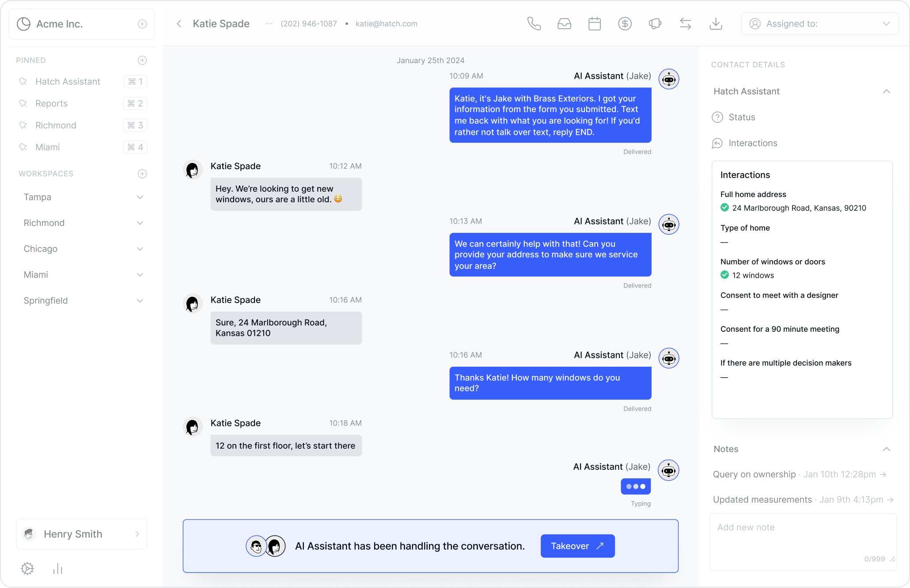Expand the Tampa workspace

(x=140, y=197)
